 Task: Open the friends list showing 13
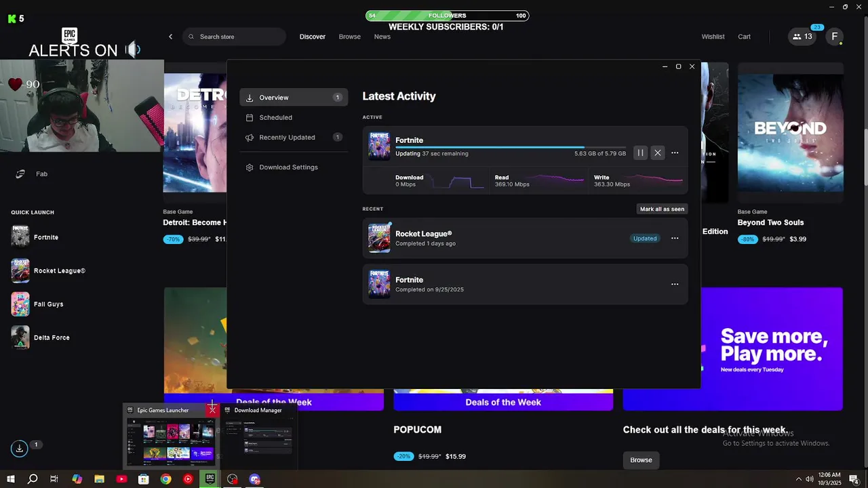click(803, 37)
